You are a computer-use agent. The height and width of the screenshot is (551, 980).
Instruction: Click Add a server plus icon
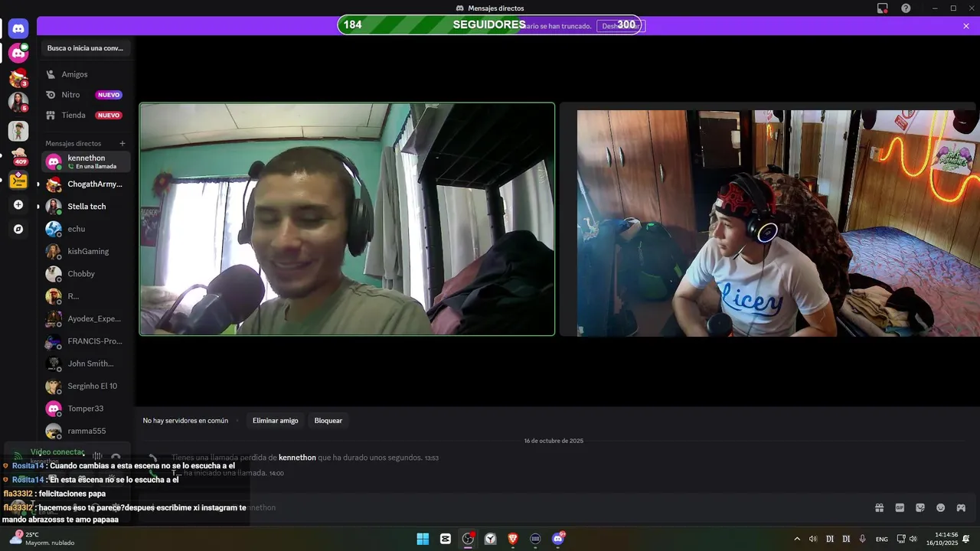tap(18, 205)
